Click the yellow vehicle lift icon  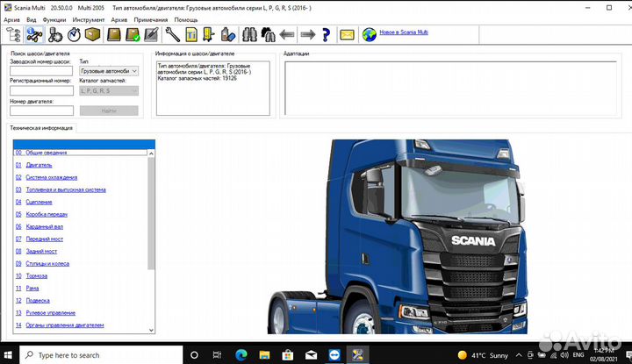coord(208,35)
